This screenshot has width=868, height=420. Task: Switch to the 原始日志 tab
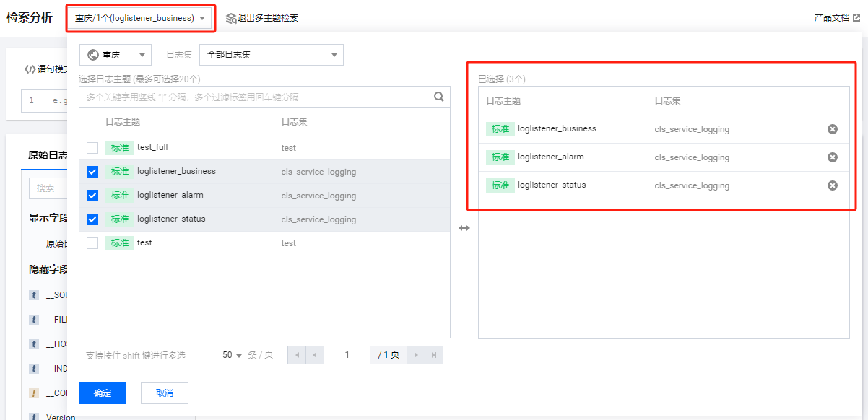click(47, 155)
